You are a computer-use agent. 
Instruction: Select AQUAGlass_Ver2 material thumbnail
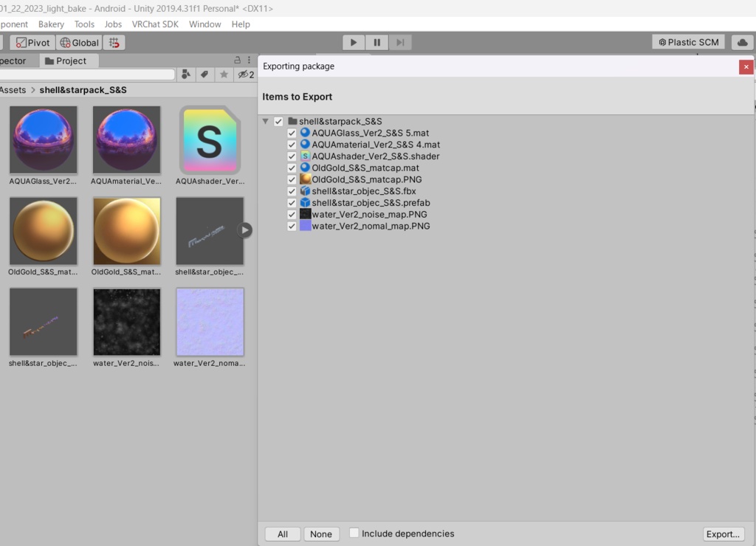point(43,139)
